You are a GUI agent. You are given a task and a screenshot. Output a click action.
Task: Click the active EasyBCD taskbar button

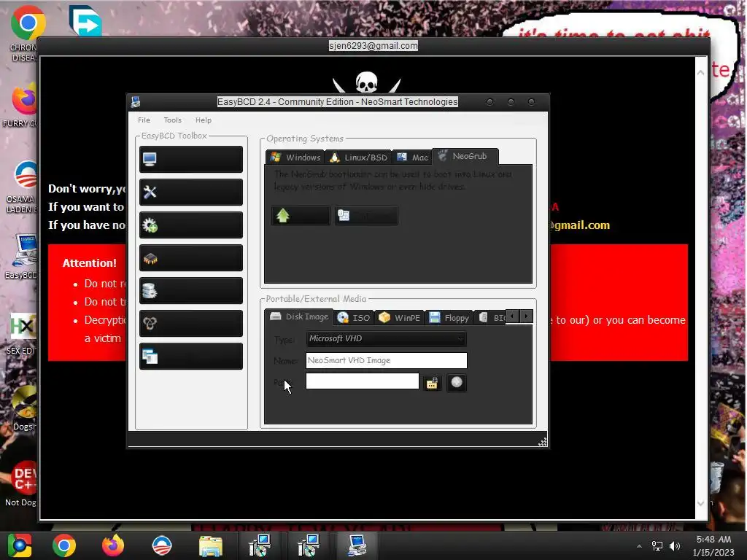357,545
